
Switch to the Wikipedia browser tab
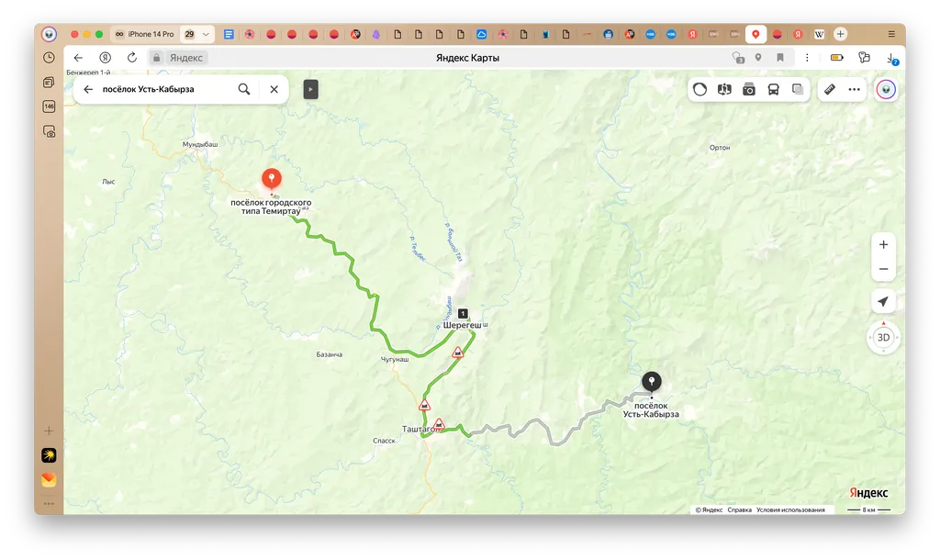[819, 34]
